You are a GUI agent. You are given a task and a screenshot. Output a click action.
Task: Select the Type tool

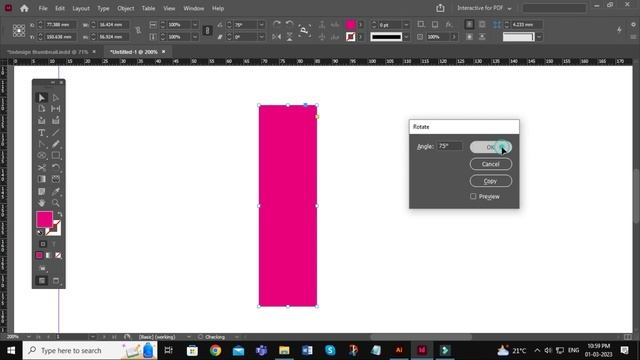click(x=42, y=133)
